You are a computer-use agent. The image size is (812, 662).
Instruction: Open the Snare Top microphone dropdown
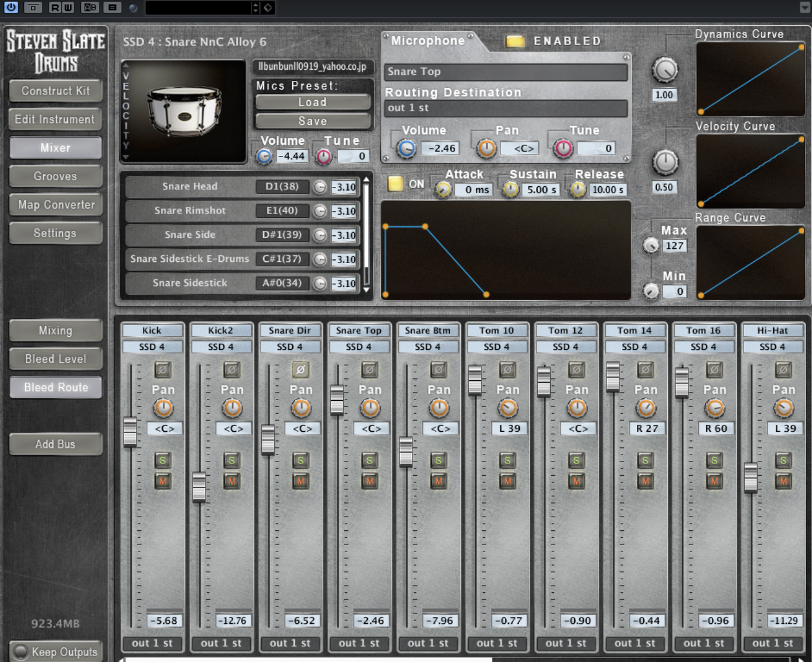(x=506, y=72)
